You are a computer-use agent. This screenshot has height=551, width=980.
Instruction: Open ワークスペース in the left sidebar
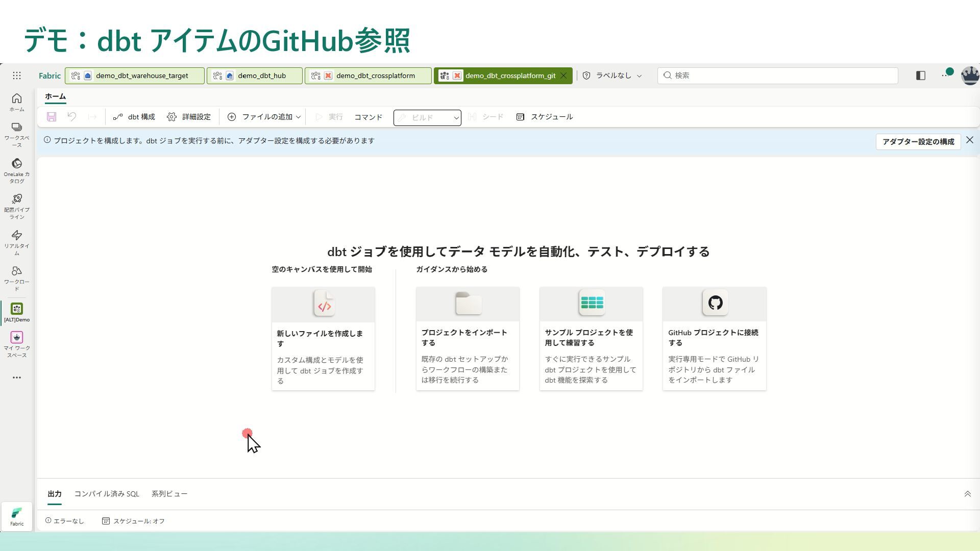tap(17, 135)
